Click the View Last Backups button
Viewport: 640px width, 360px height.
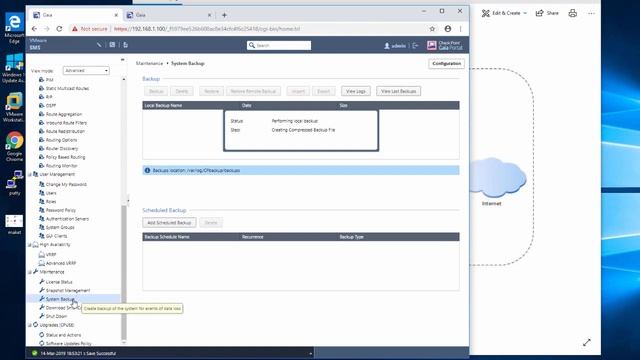pos(398,91)
